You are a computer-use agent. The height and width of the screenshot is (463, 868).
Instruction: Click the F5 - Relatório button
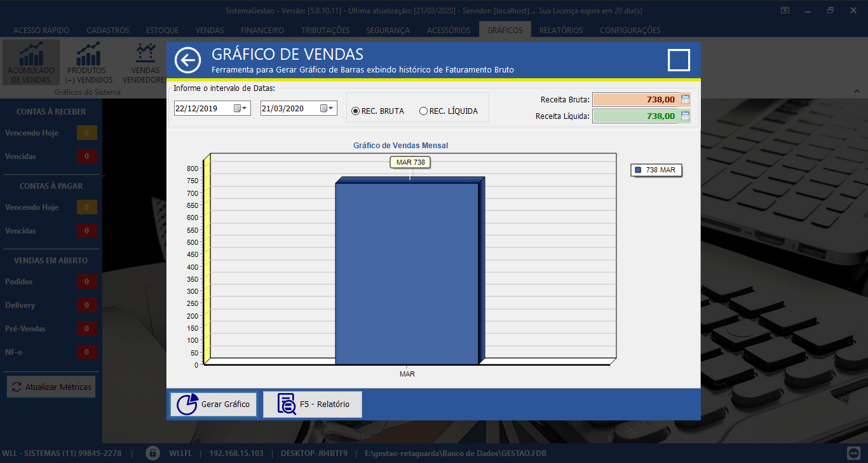(x=313, y=404)
